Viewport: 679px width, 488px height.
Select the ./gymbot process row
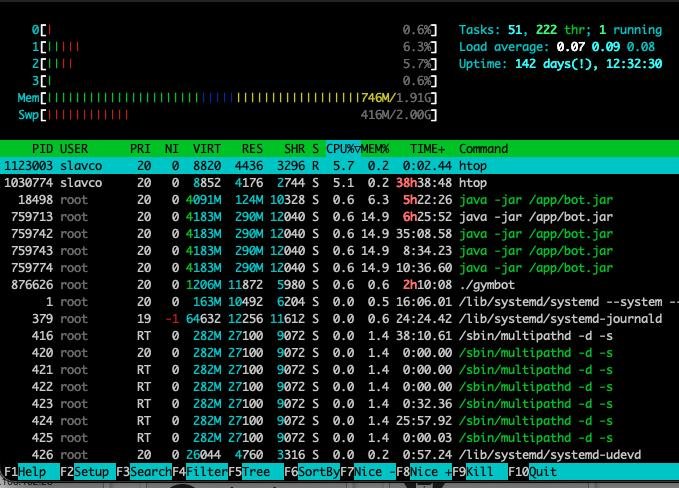(340, 283)
